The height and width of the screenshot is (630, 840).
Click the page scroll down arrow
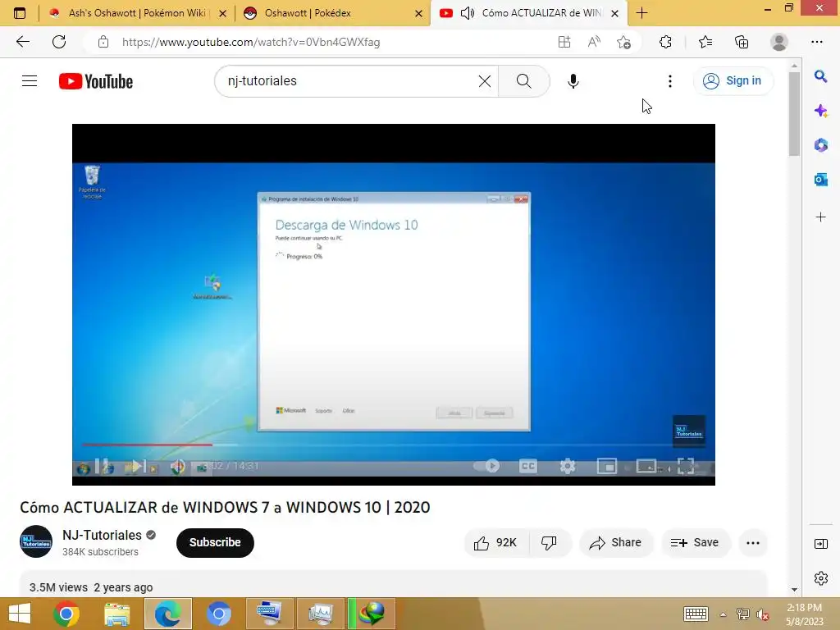[x=794, y=589]
